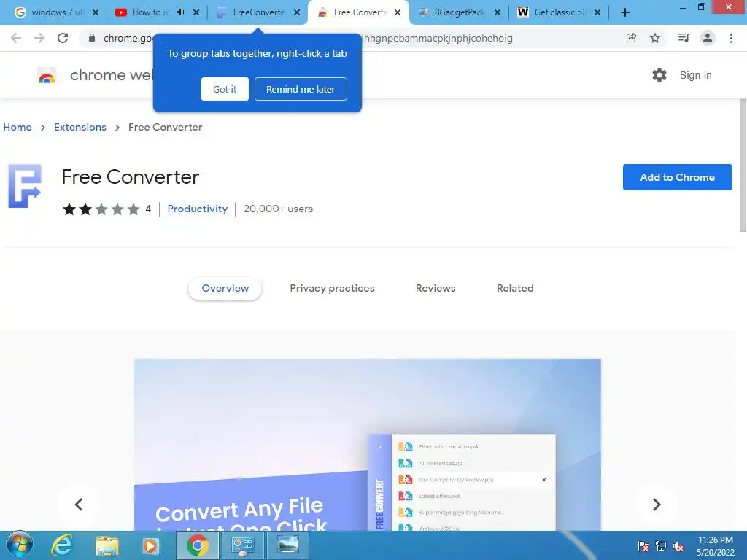Close the 8GadgetPack tab
This screenshot has width=747, height=560.
pyautogui.click(x=498, y=12)
